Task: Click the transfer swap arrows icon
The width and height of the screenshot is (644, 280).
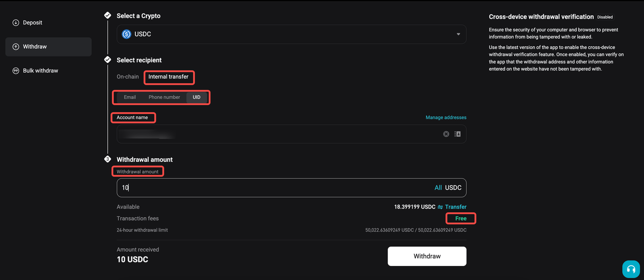Action: coord(440,207)
